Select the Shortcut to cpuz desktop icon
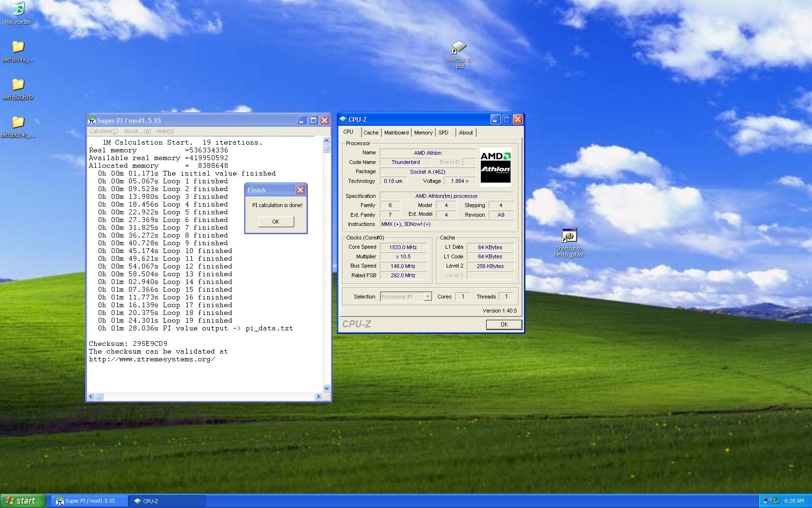The image size is (812, 508). tap(459, 55)
